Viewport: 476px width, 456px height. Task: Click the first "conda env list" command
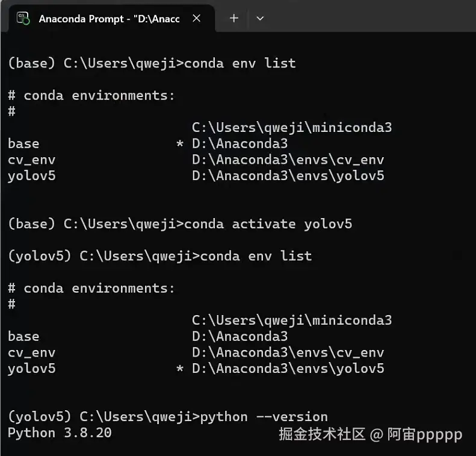(240, 63)
